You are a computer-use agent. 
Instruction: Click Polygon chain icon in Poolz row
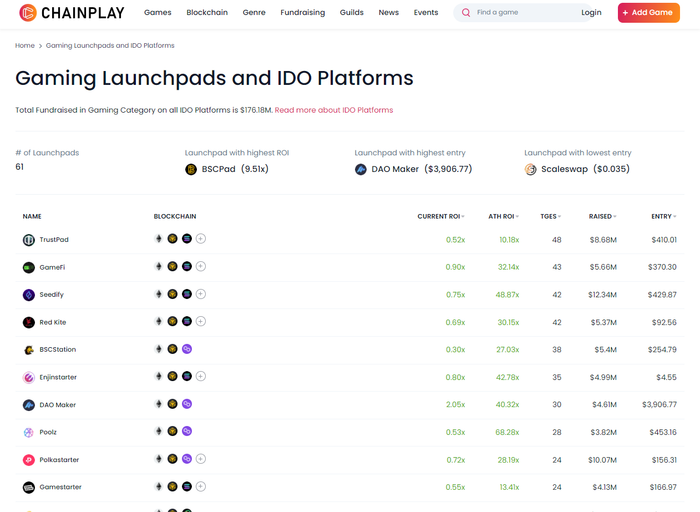click(187, 431)
